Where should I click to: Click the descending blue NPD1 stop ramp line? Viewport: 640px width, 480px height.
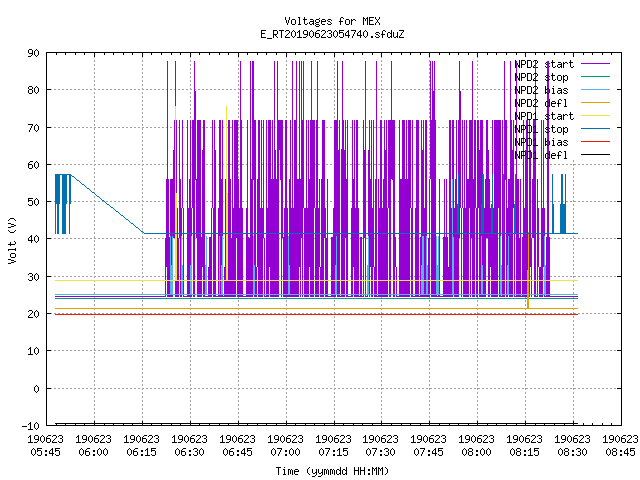[x=107, y=204]
